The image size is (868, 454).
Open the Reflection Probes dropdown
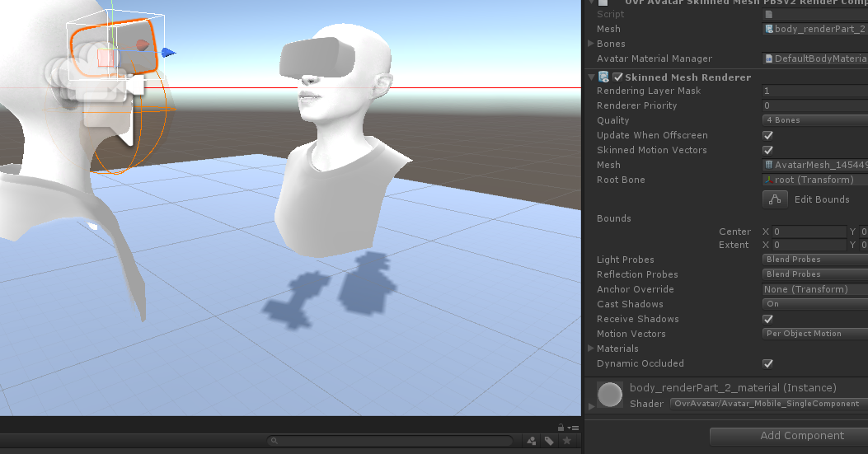tap(815, 274)
